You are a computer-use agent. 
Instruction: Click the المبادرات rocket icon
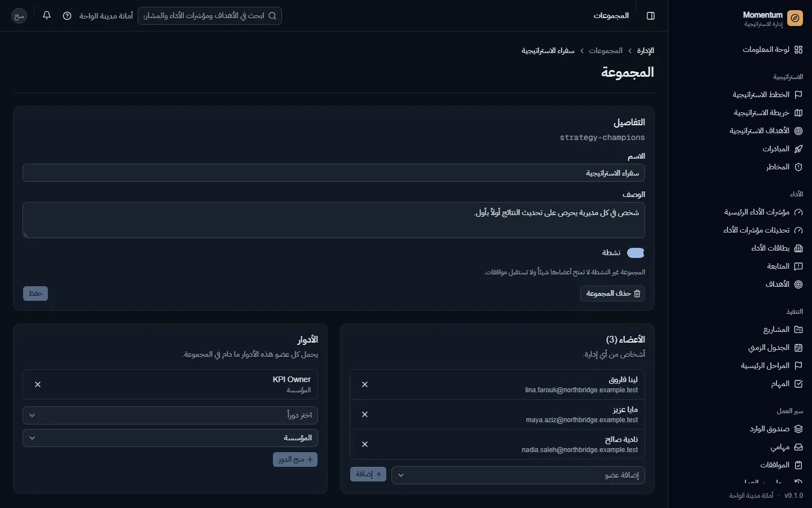click(x=798, y=149)
